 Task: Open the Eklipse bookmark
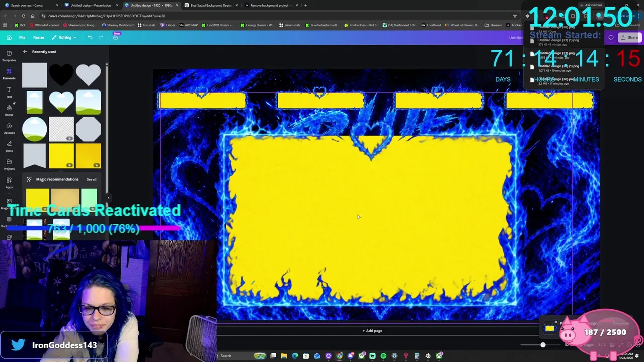[168, 25]
